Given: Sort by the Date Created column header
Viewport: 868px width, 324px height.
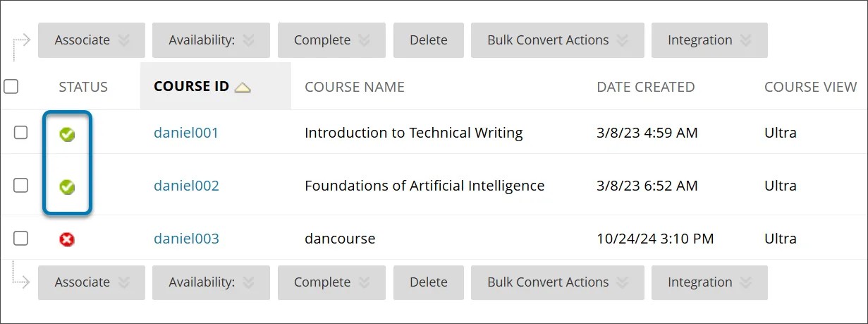Looking at the screenshot, I should coord(645,87).
